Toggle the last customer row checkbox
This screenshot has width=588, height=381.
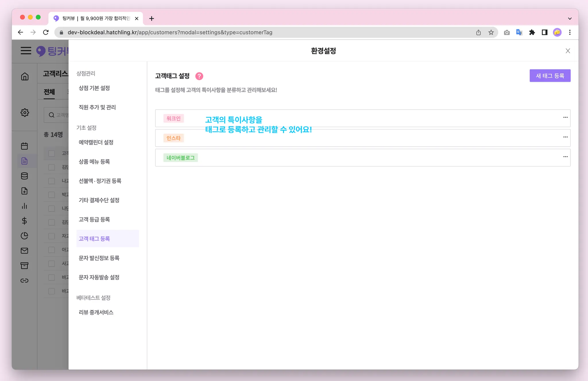[x=52, y=291]
